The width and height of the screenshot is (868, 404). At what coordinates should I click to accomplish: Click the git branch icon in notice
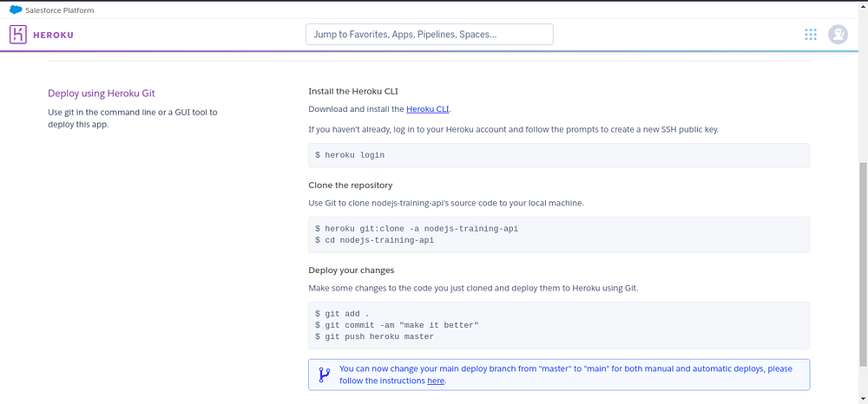click(324, 375)
